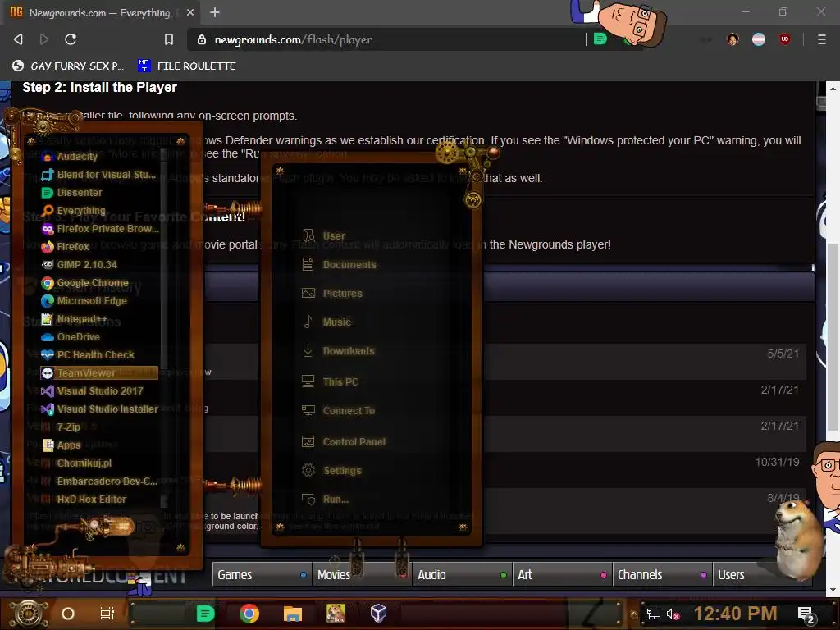The height and width of the screenshot is (630, 840).
Task: Open Control Panel
Action: click(344, 442)
